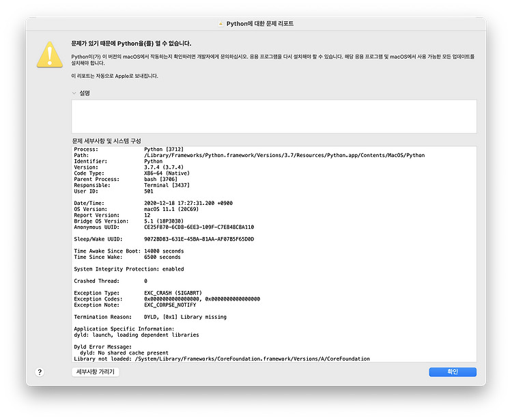The image size is (512, 420).
Task: Click the Date/Time 2020-12-18 line
Action: [153, 203]
